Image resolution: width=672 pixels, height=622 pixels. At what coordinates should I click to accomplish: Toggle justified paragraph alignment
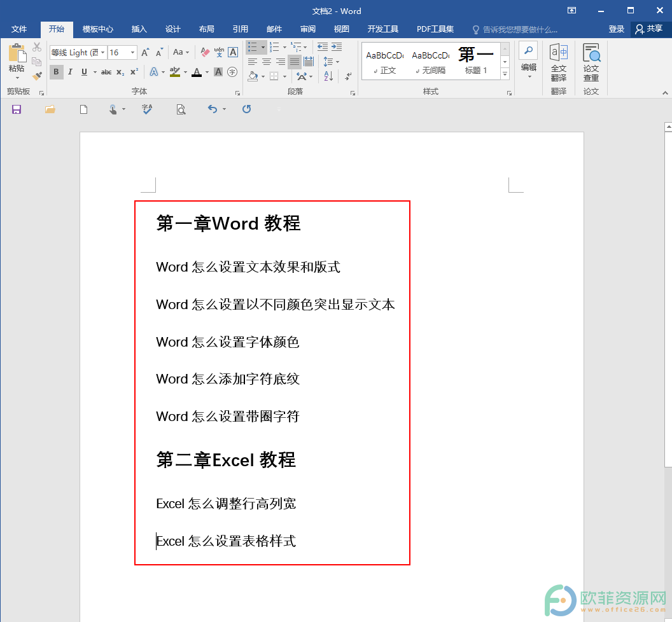pyautogui.click(x=295, y=62)
